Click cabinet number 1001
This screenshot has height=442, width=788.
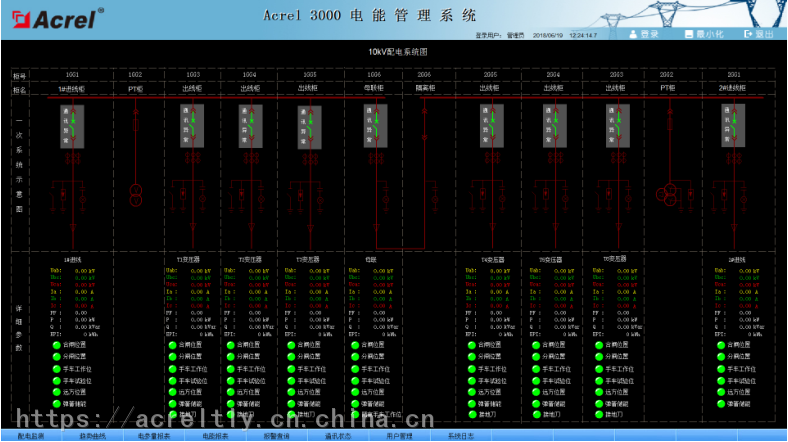(72, 74)
